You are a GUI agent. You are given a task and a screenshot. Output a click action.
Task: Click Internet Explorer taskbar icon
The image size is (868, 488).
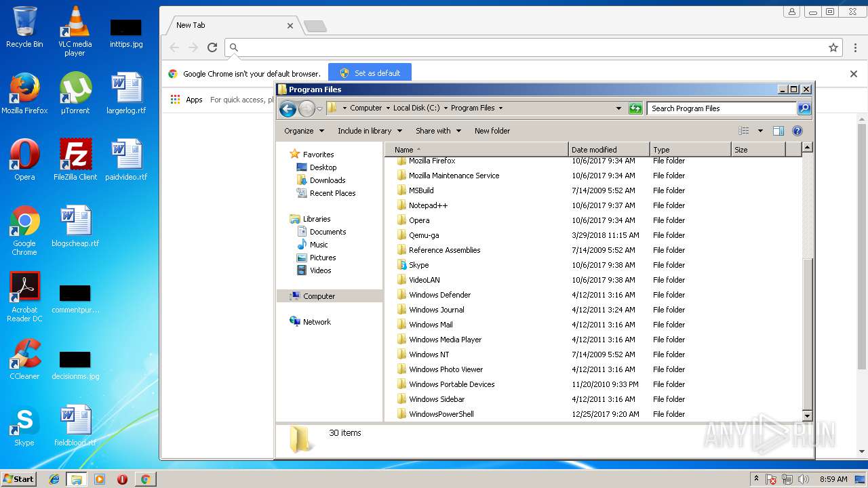click(x=54, y=479)
